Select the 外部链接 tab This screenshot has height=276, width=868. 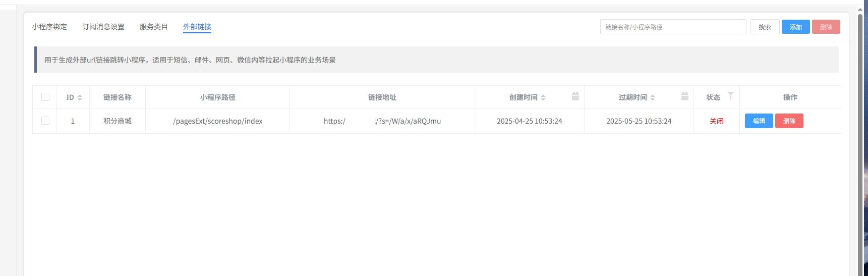[197, 27]
